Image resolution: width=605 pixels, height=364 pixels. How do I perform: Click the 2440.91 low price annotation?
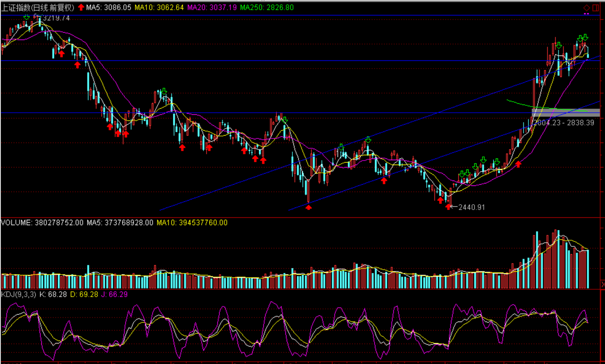tap(471, 207)
